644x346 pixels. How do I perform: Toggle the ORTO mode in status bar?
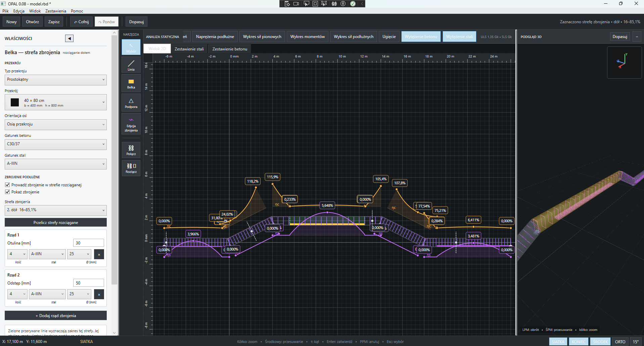point(620,342)
